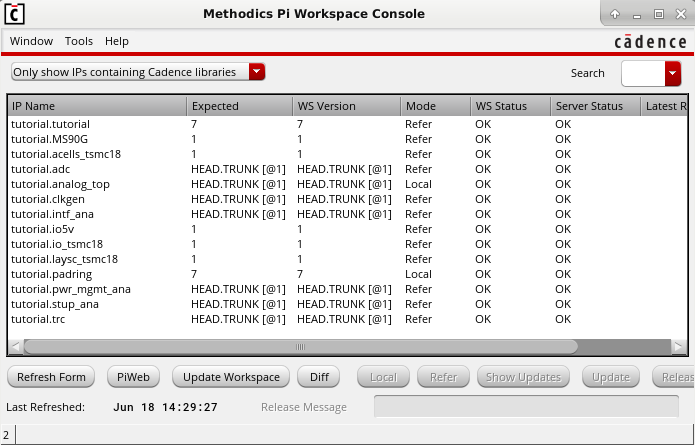Open the Help menu
Screen dimensions: 695x445
(x=117, y=41)
